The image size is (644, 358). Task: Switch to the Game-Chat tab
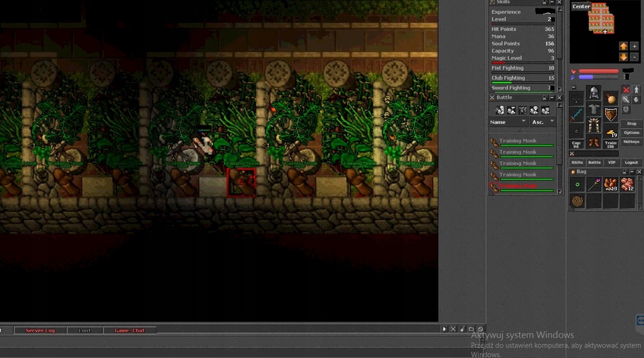(130, 330)
